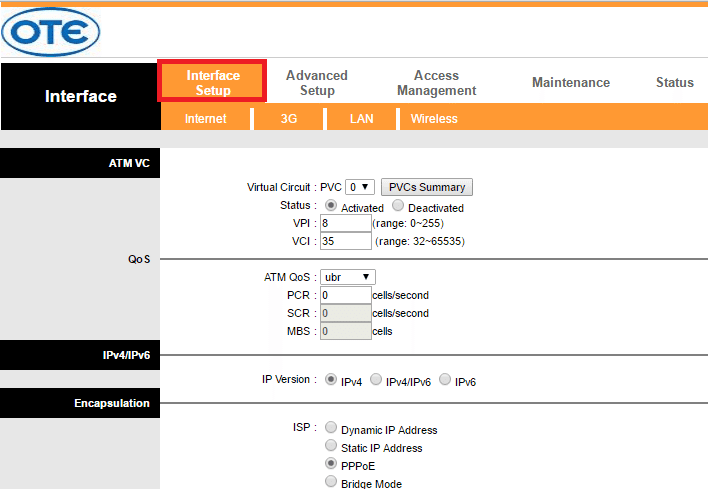This screenshot has width=708, height=489.
Task: Click the VCI input field
Action: [x=345, y=241]
